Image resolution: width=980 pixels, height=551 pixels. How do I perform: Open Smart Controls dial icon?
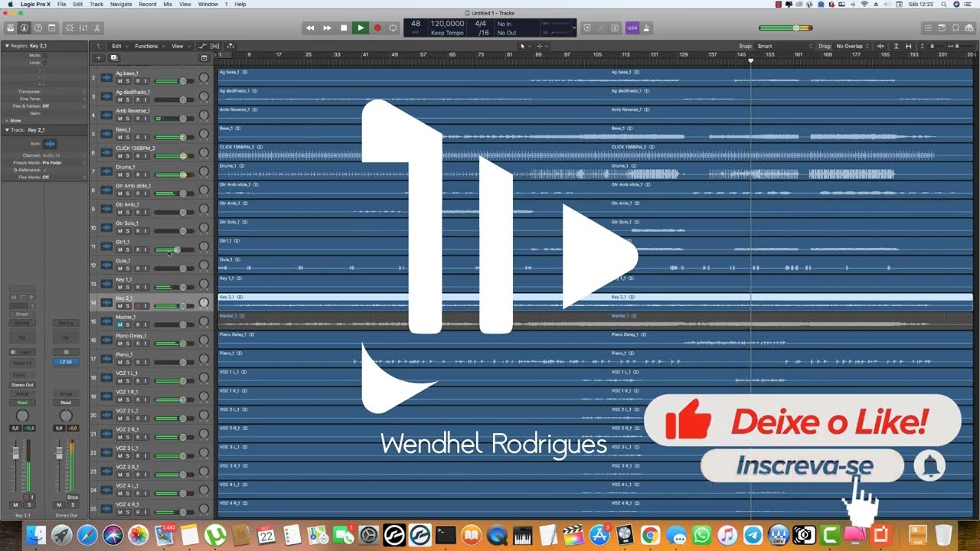pos(70,28)
